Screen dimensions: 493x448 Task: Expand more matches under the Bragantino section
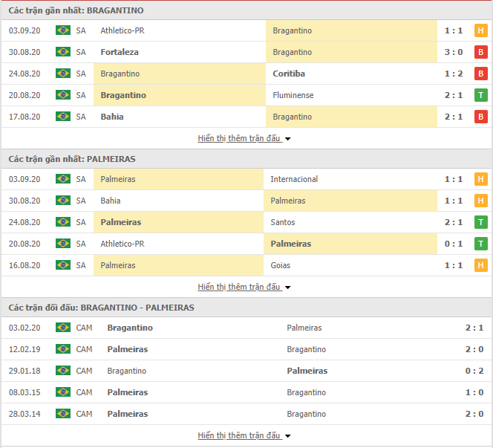[244, 138]
